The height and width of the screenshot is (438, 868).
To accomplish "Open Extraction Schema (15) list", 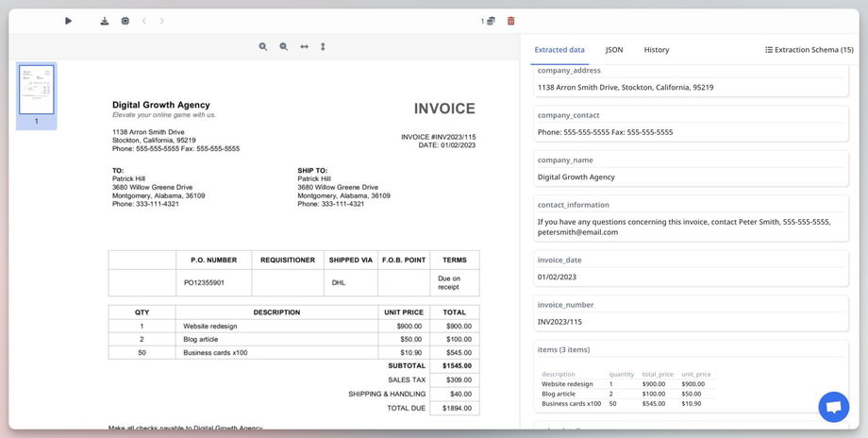I will (809, 49).
